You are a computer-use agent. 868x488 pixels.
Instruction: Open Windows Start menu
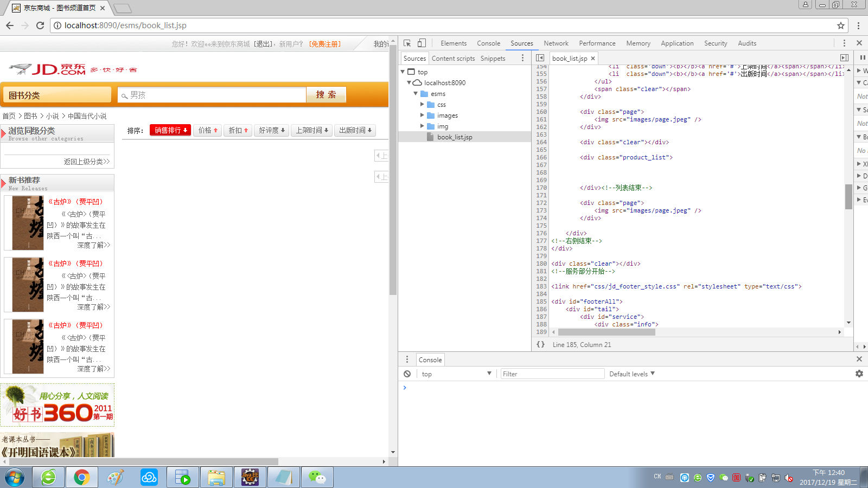(15, 478)
